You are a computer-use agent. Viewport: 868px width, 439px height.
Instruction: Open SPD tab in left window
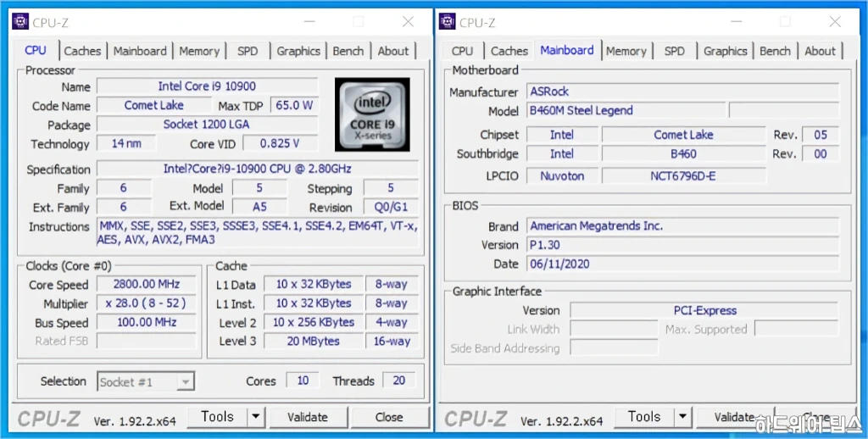pos(248,51)
